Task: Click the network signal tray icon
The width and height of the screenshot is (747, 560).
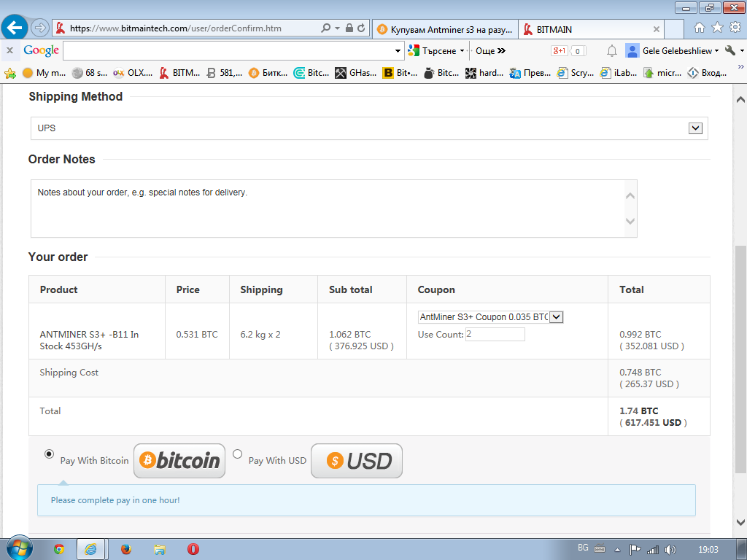Action: tap(653, 550)
